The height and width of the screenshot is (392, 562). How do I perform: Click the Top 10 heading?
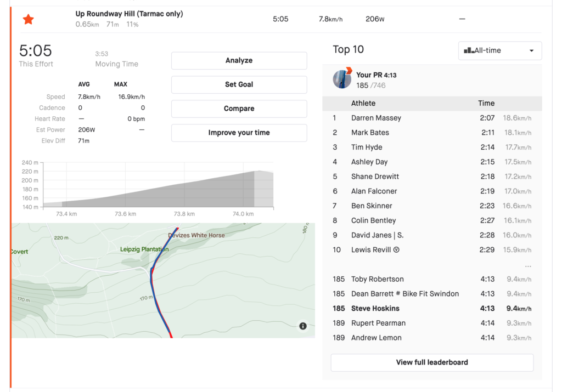pos(348,49)
